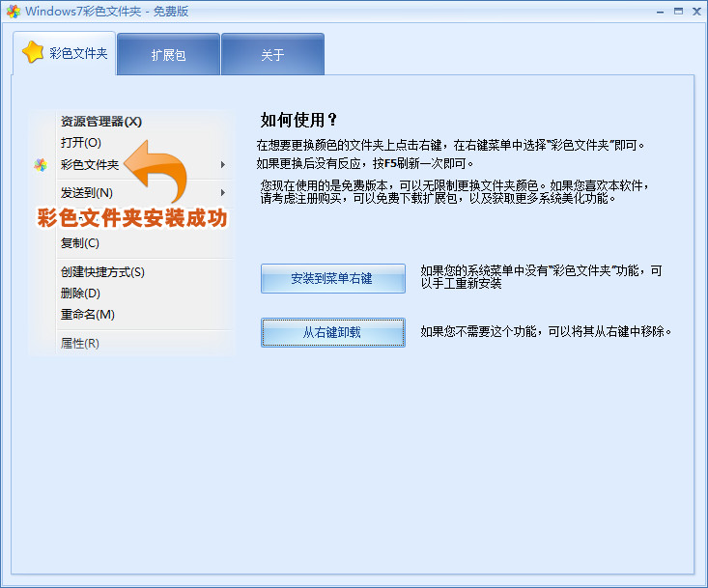Switch to the 彩色文件夹 tab

pos(64,53)
